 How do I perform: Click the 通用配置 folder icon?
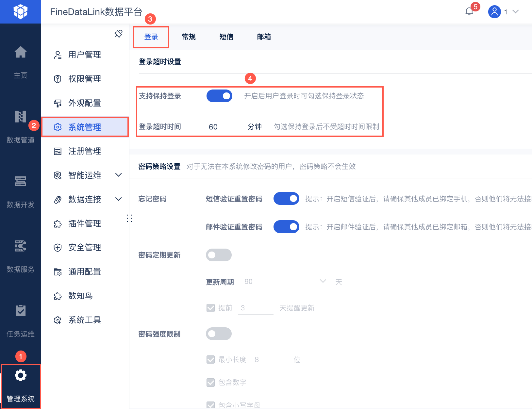(x=58, y=272)
